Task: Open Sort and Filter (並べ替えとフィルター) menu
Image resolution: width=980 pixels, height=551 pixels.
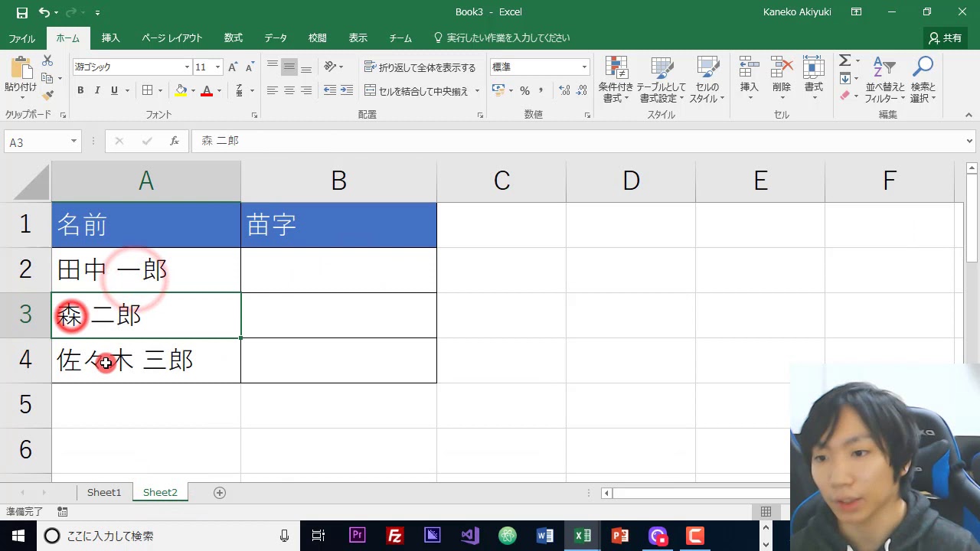Action: (884, 79)
